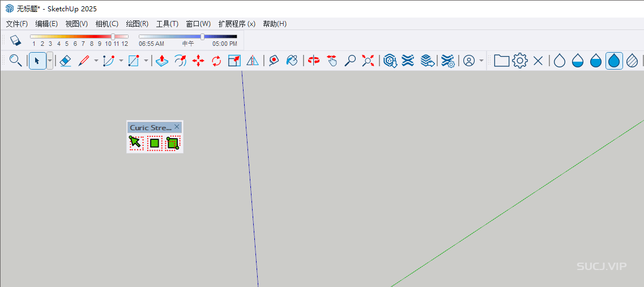644x287 pixels.
Task: Open the 文件(F) menu
Action: point(17,24)
